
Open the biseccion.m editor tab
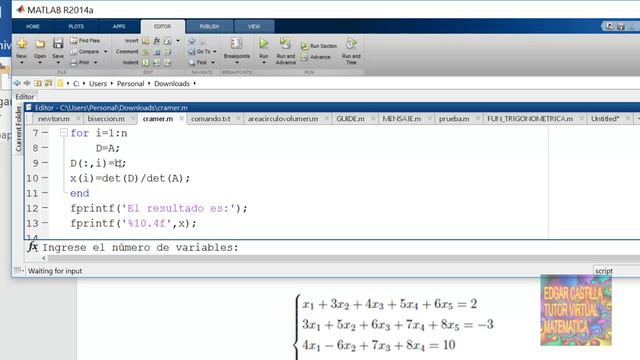(x=106, y=119)
